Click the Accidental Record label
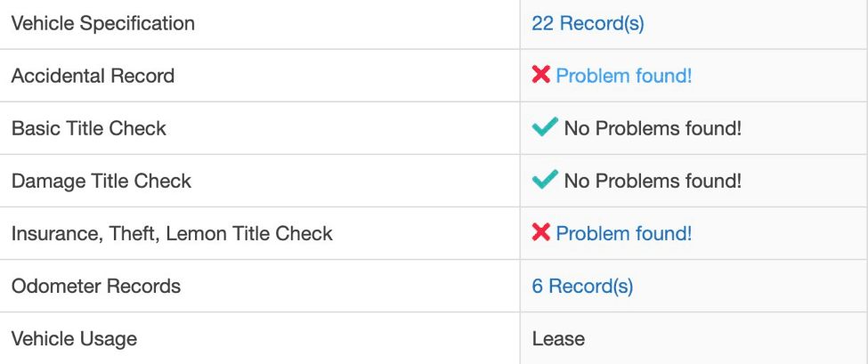Image resolution: width=868 pixels, height=364 pixels. tap(93, 76)
